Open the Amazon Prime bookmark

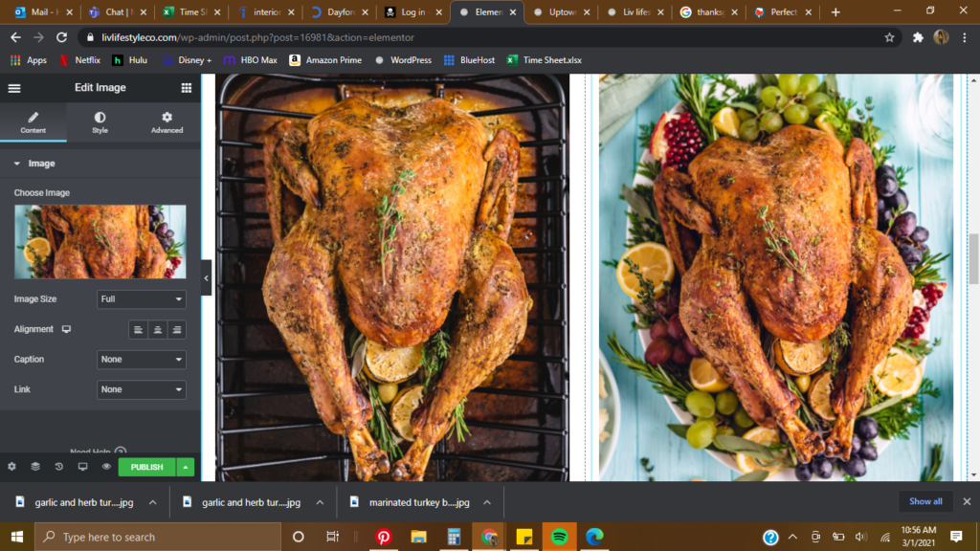(325, 60)
